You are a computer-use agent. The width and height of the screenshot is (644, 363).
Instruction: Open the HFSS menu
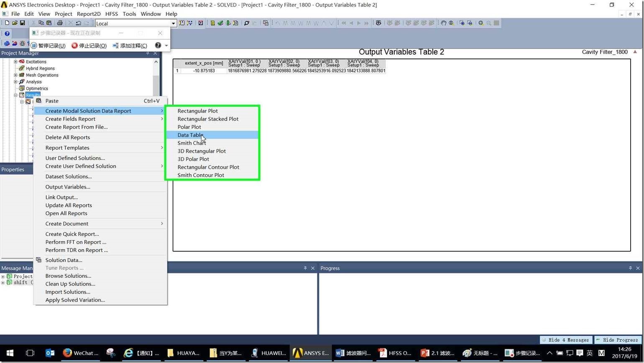(112, 14)
